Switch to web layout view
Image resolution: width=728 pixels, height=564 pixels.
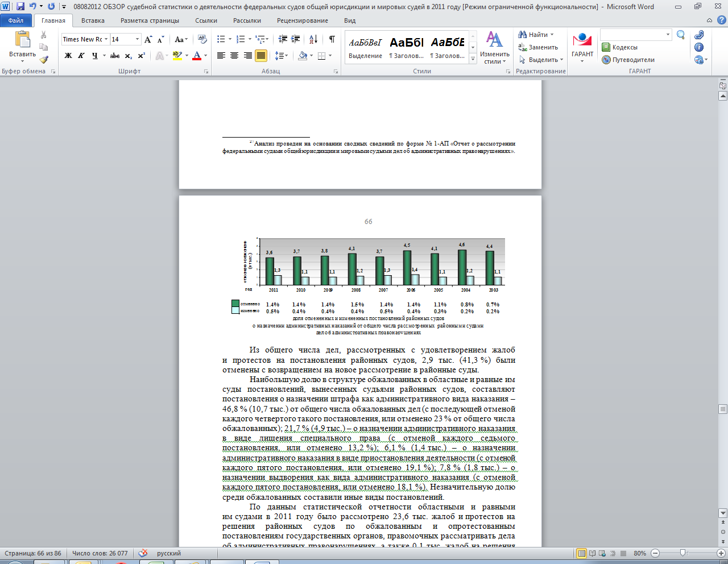click(603, 553)
